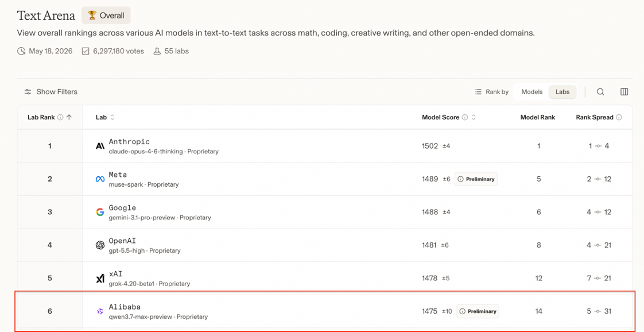Open the xAI lab name

pos(115,274)
